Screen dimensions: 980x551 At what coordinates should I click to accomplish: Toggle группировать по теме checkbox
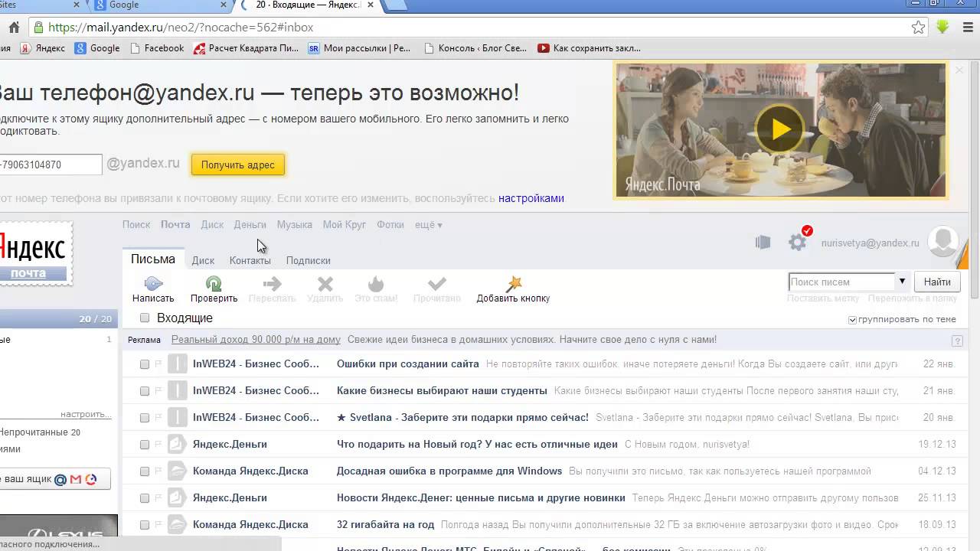click(x=853, y=320)
